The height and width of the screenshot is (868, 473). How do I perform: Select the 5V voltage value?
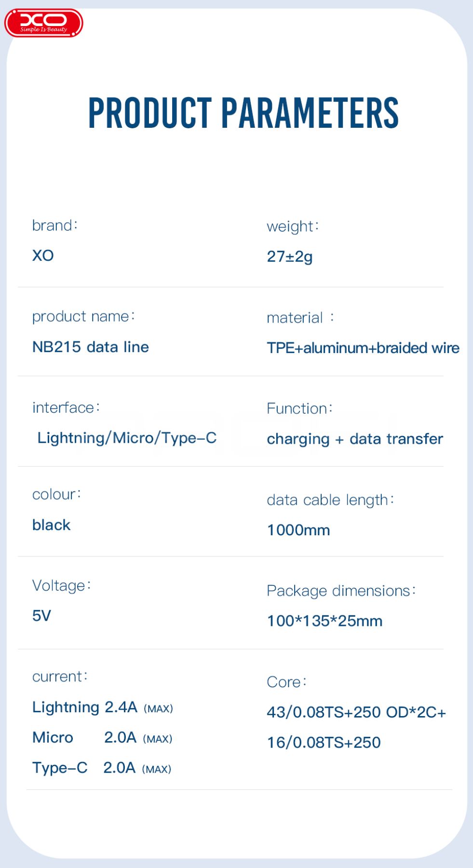pyautogui.click(x=41, y=616)
